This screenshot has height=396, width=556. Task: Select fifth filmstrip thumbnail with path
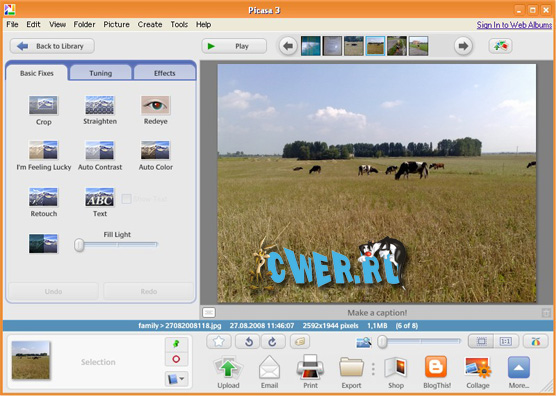pyautogui.click(x=397, y=46)
